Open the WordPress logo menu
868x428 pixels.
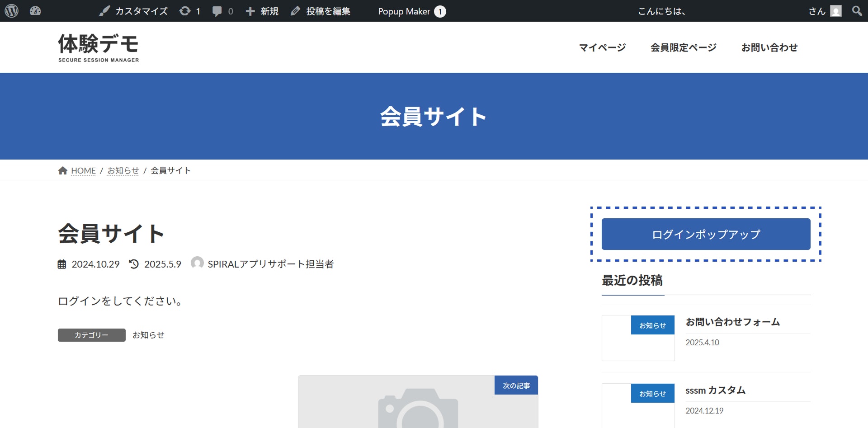pyautogui.click(x=11, y=11)
